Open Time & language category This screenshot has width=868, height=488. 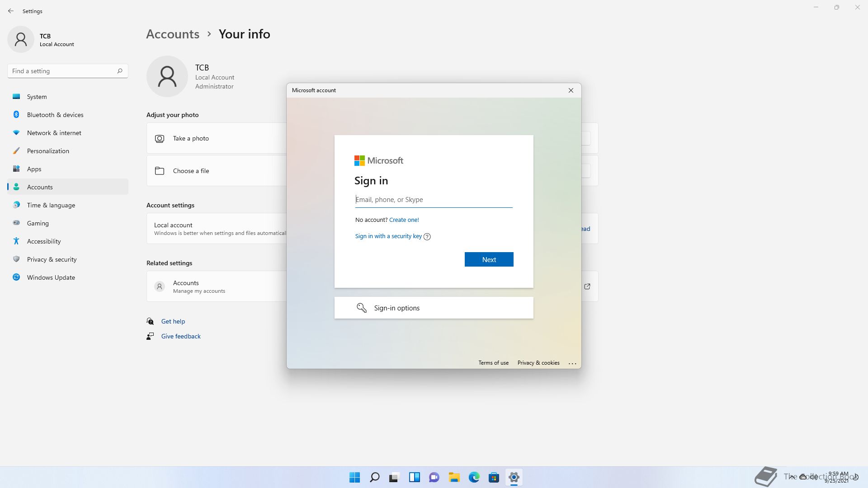[68, 205]
